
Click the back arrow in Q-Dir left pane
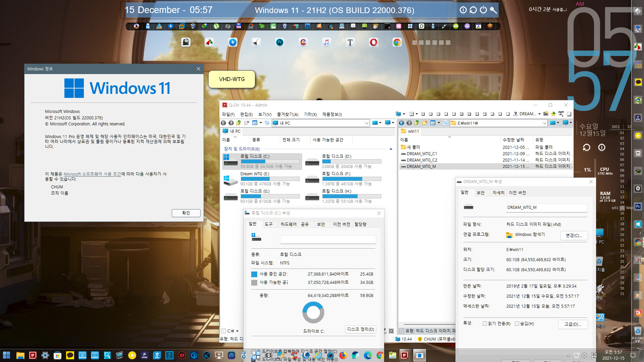(223, 123)
